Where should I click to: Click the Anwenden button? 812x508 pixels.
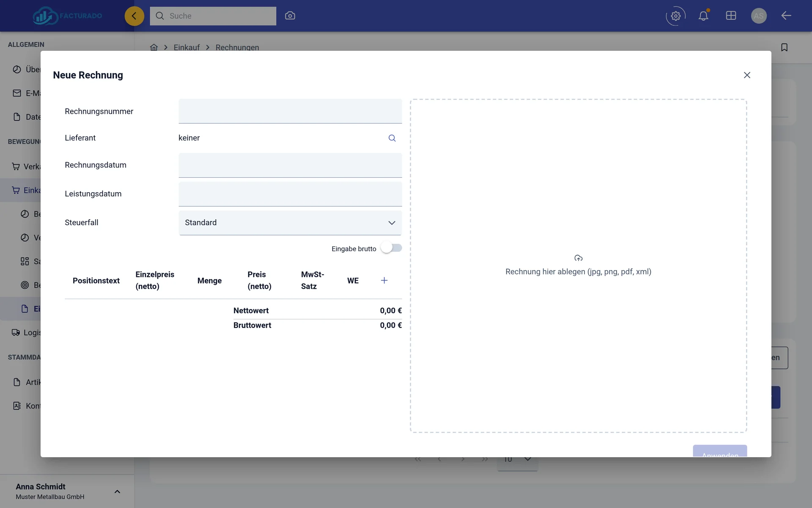[720, 451]
